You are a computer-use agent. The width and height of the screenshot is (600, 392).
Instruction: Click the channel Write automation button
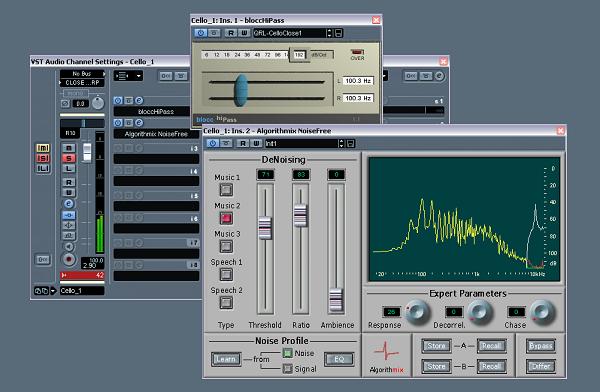point(68,192)
